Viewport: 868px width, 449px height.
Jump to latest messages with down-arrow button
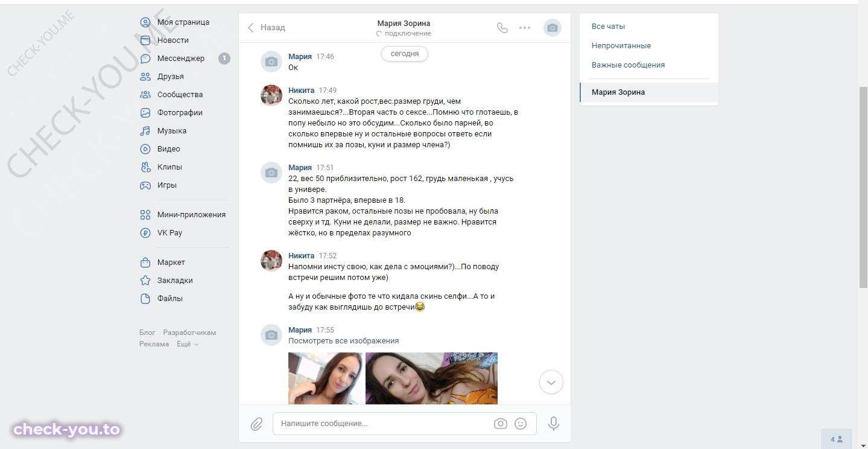[551, 382]
